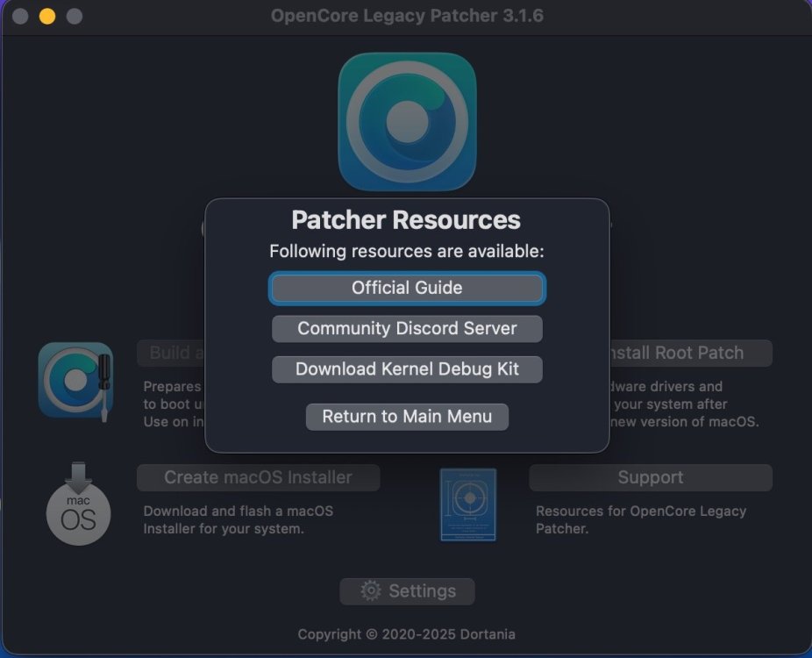Screen dimensions: 812x658
Task: Click the Install Root Patch button
Action: (691, 353)
